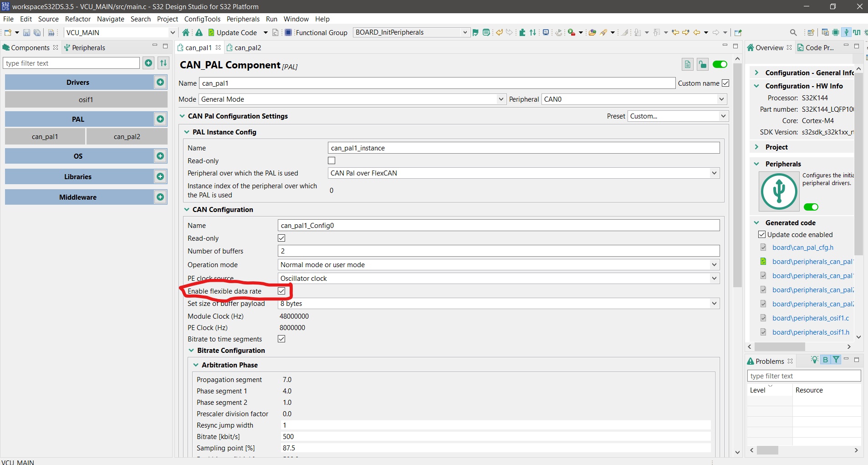Image resolution: width=868 pixels, height=465 pixels.
Task: Open the Peripherals menu
Action: point(243,19)
